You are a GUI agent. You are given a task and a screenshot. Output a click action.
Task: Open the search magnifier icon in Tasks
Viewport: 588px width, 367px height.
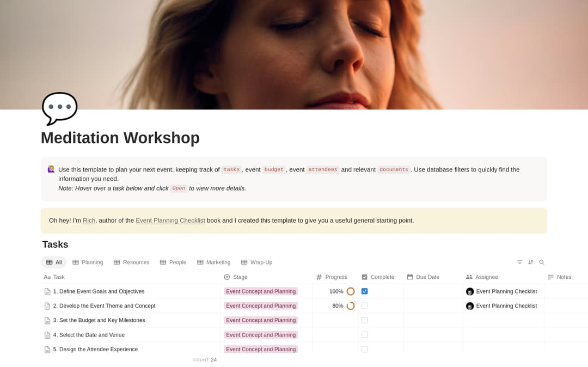pyautogui.click(x=542, y=262)
